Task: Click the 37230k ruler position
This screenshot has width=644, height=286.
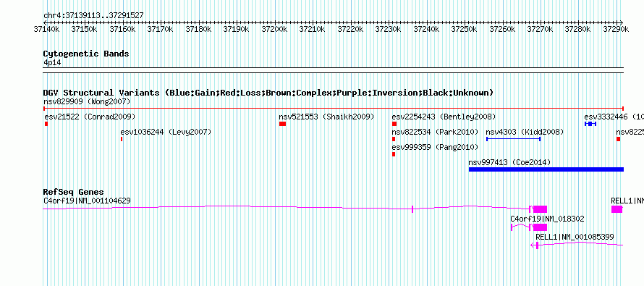Action: pos(388,29)
